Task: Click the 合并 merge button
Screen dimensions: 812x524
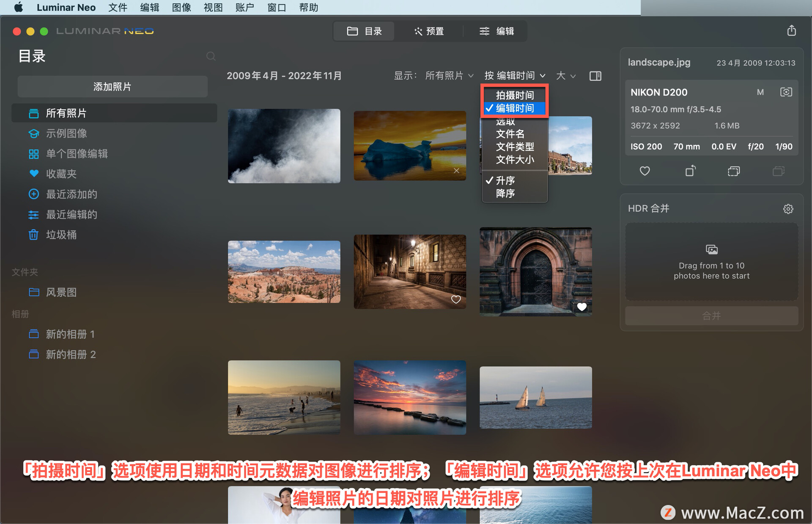Action: pos(711,316)
